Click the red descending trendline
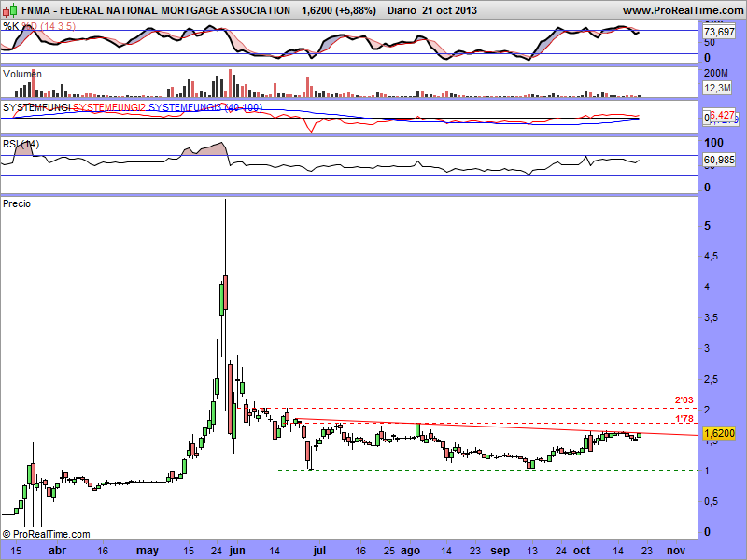The width and height of the screenshot is (747, 560). (x=496, y=427)
